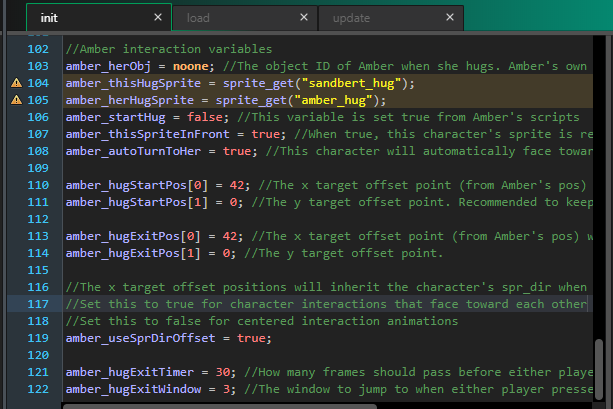Screen dimensions: 613x409
Task: Click line number 117 in gutter
Action: click(x=38, y=304)
